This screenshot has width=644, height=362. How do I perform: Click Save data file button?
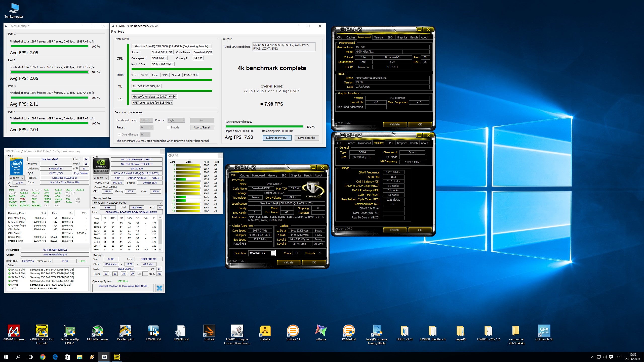click(x=306, y=138)
